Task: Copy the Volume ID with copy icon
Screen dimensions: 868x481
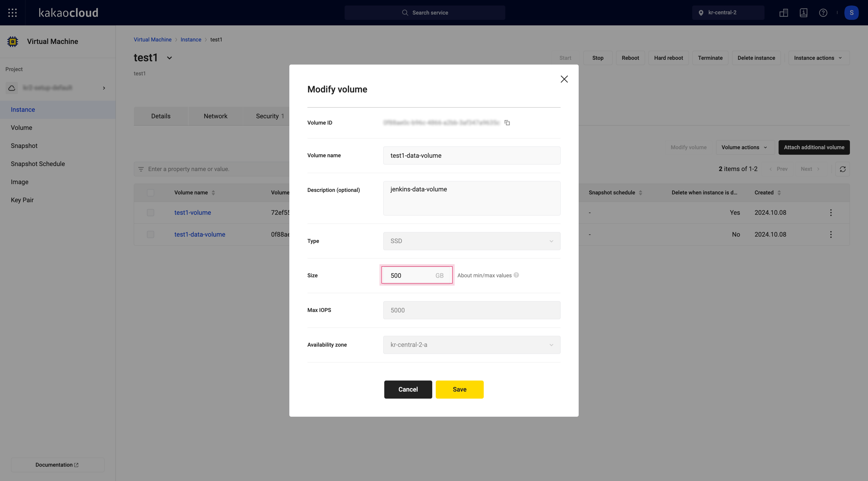Action: click(507, 123)
